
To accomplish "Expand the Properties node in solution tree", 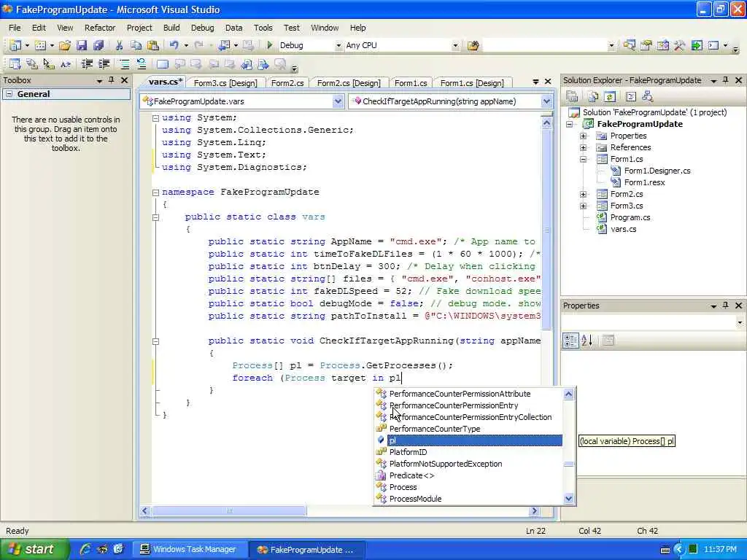I will pos(583,136).
